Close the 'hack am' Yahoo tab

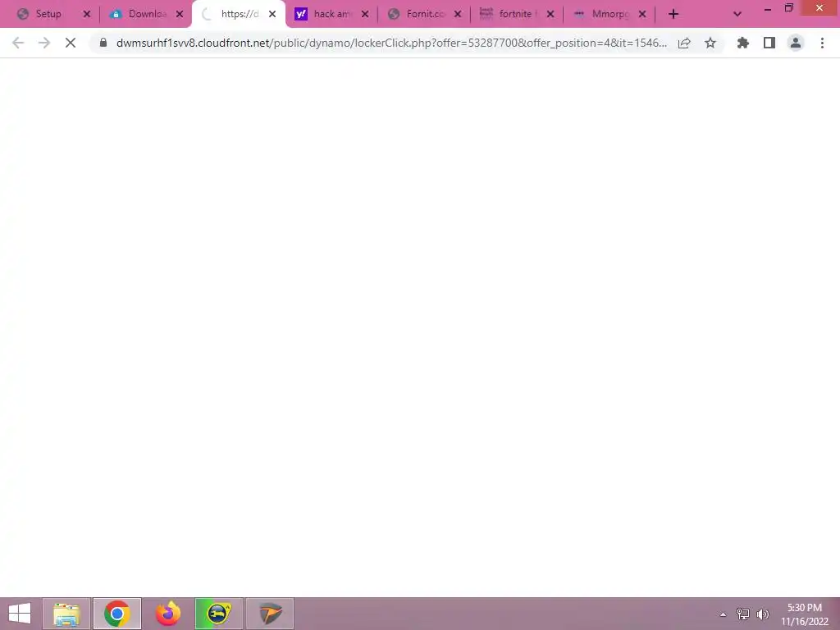point(365,15)
